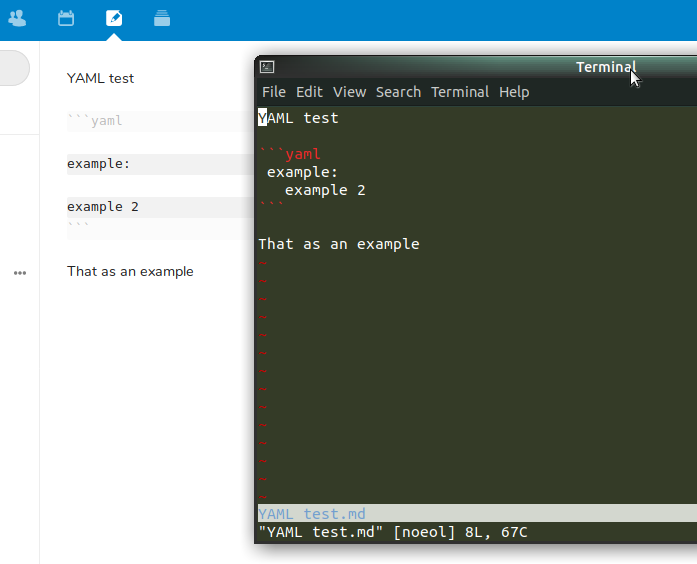This screenshot has width=697, height=564.
Task: Click the 'example:' line in Terminal vim
Action: [x=302, y=172]
